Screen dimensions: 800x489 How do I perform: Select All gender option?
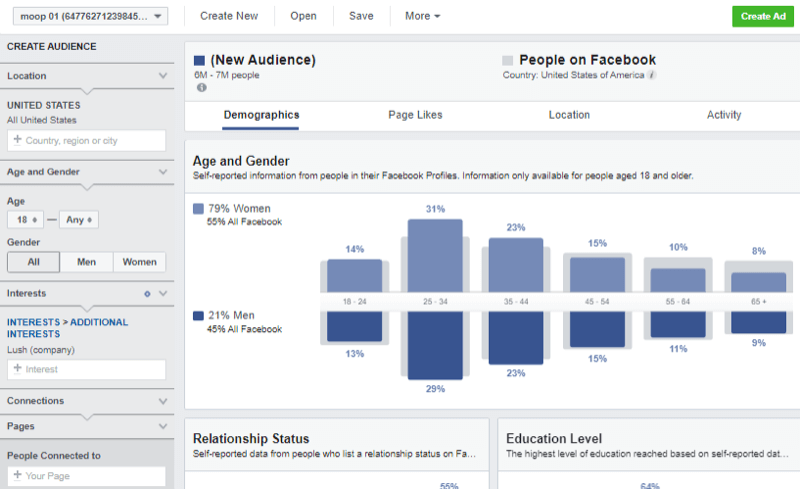[x=34, y=262]
